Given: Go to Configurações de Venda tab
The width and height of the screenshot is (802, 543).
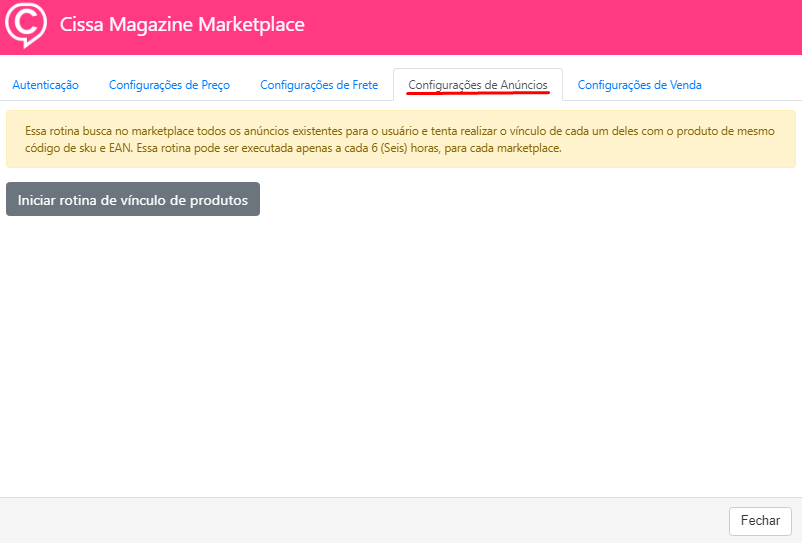Looking at the screenshot, I should pos(639,85).
